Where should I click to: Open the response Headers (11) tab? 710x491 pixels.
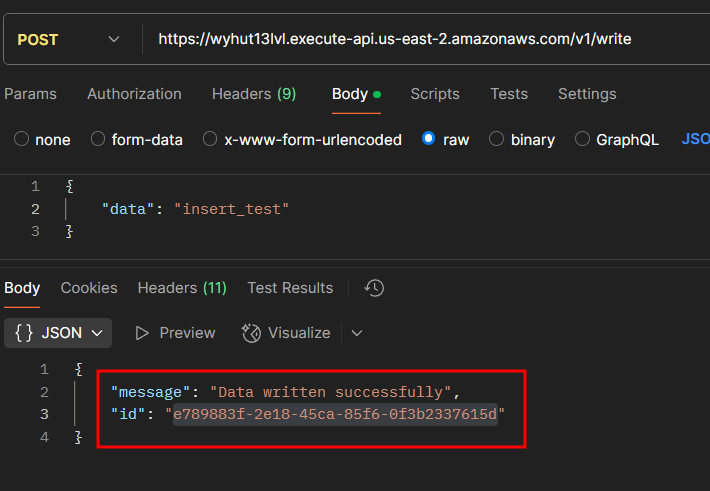[182, 288]
